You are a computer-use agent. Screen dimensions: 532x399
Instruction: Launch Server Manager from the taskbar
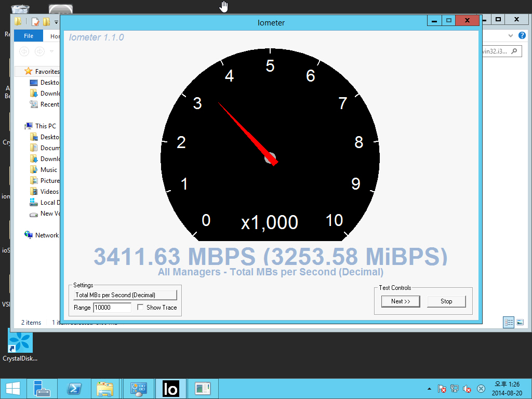pyautogui.click(x=42, y=389)
